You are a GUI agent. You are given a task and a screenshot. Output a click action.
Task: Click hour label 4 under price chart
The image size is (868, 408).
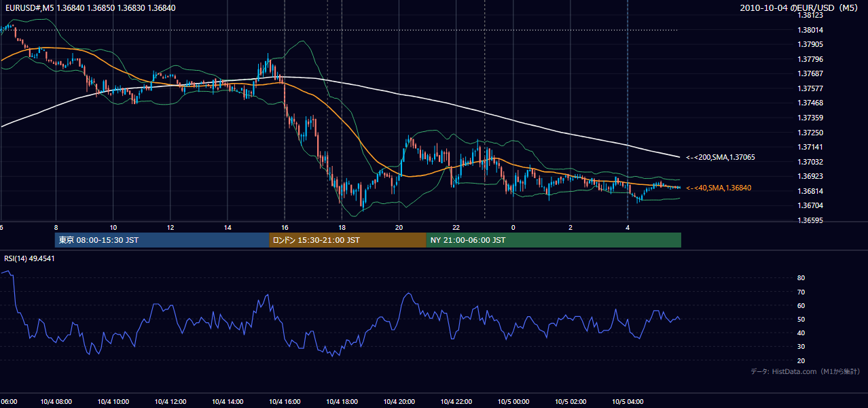628,227
